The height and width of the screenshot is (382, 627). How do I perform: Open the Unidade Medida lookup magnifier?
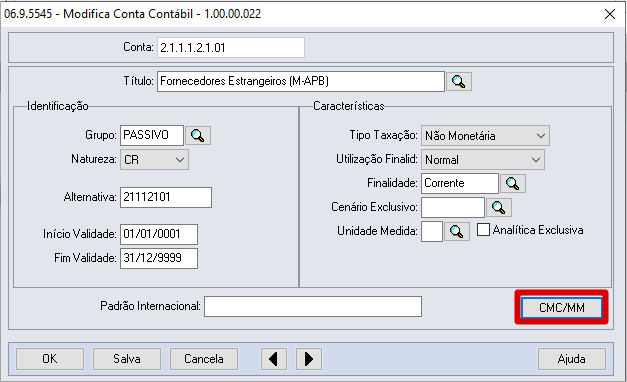457,231
